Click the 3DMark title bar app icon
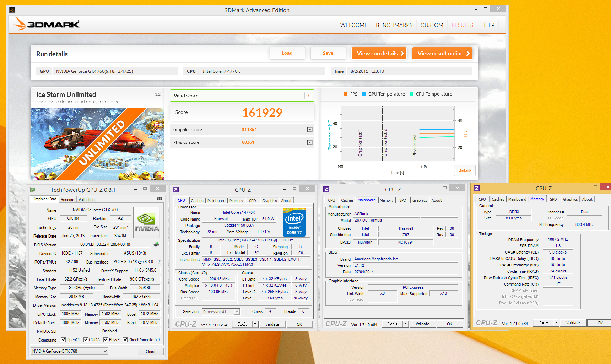This screenshot has height=364, width=611. coord(12,10)
